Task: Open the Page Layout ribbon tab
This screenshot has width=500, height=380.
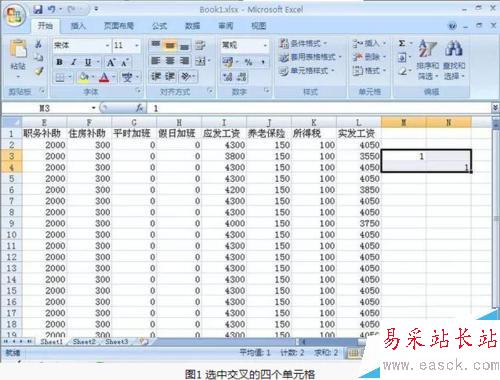Action: pyautogui.click(x=119, y=26)
